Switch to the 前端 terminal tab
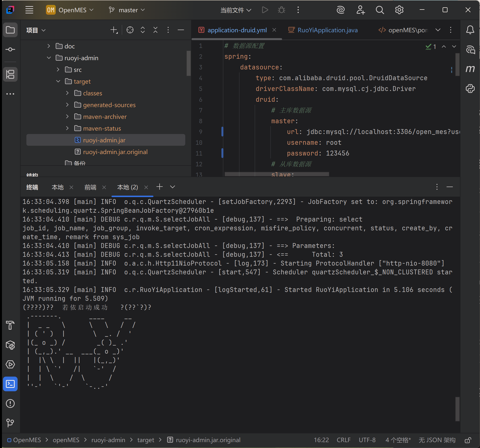 tap(90, 187)
